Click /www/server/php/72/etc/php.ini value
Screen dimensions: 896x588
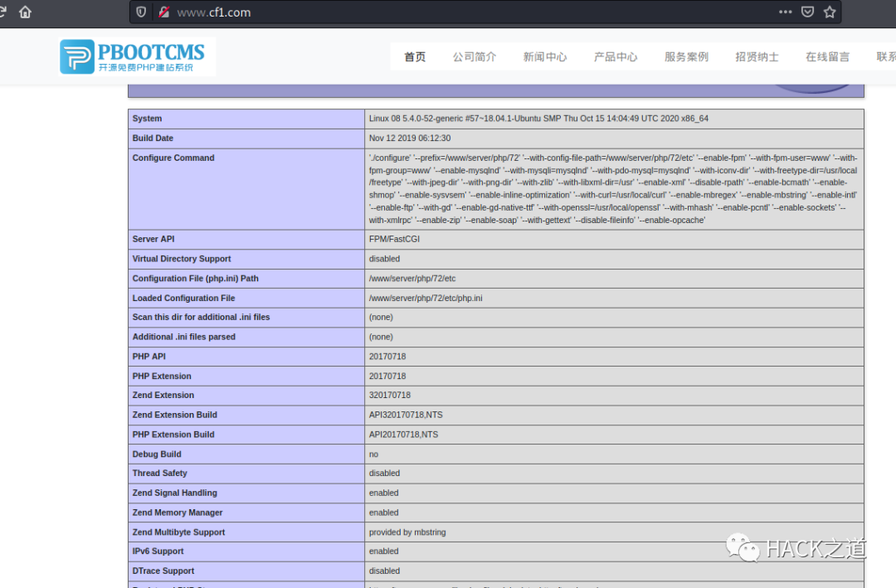pos(425,298)
